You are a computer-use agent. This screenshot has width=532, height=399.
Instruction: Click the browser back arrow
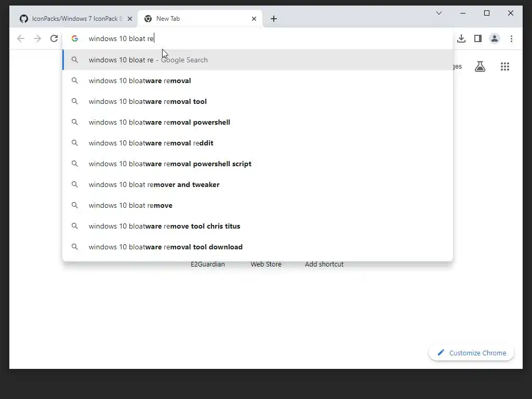tap(21, 38)
